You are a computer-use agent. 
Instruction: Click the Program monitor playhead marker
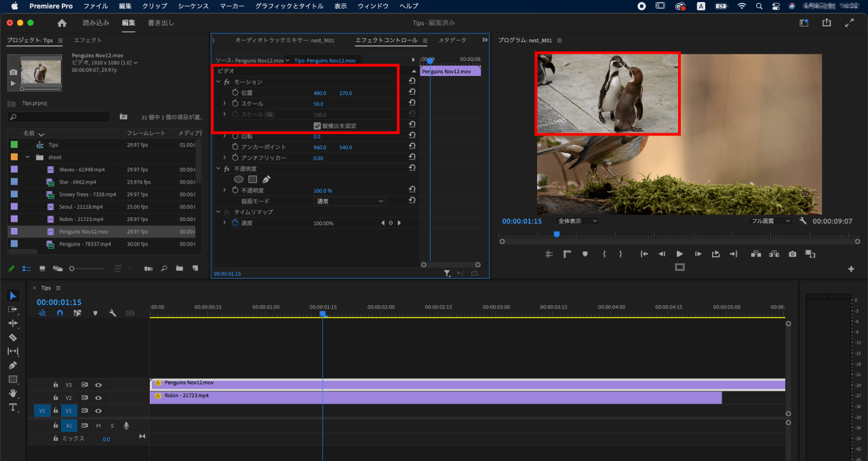557,234
